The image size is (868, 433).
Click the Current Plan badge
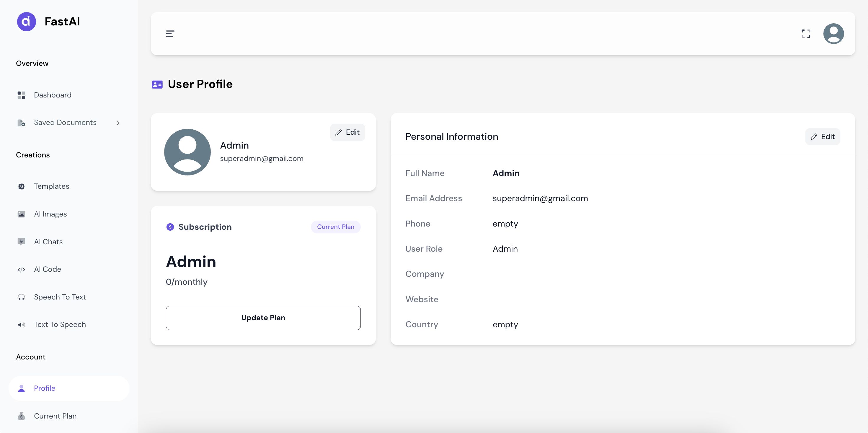[335, 227]
